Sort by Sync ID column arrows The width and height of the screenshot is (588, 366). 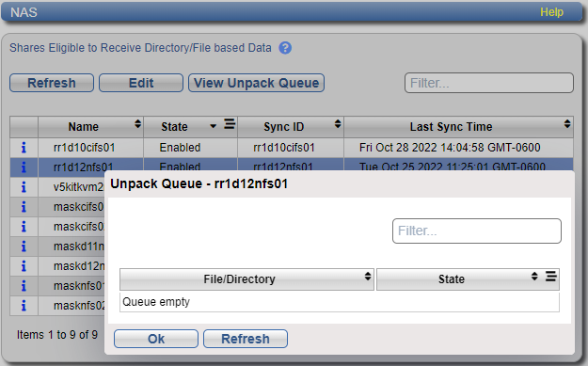point(338,124)
